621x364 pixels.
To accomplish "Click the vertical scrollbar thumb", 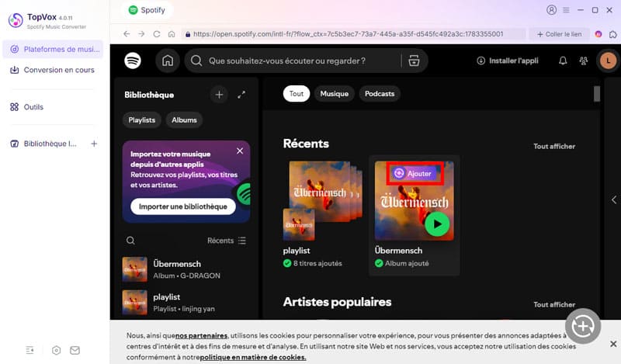I will [597, 94].
